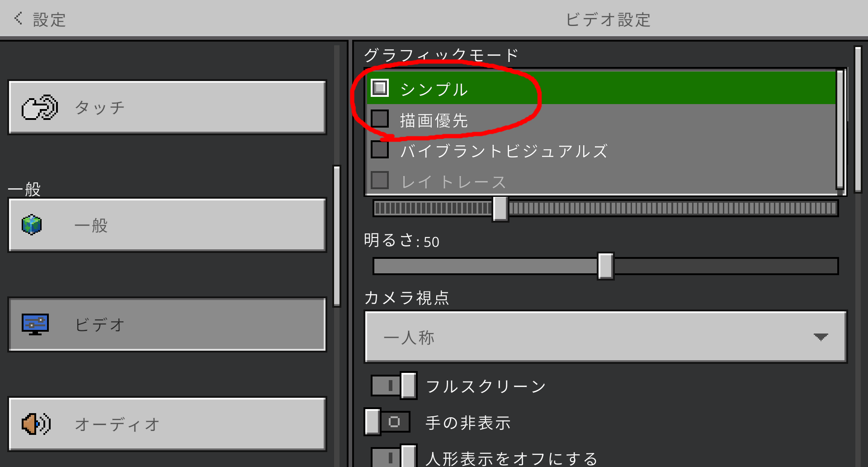The width and height of the screenshot is (868, 467).
Task: Click the touch hand icon
Action: [40, 107]
